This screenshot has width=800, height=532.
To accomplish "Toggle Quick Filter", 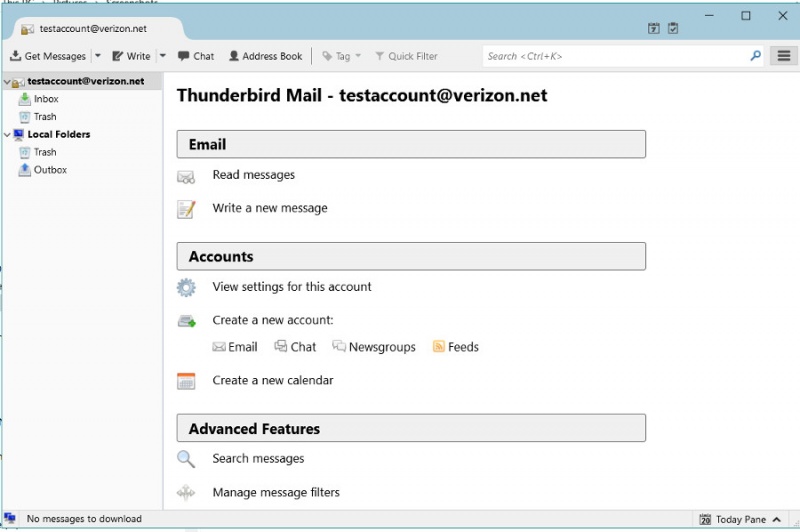I will pyautogui.click(x=406, y=56).
